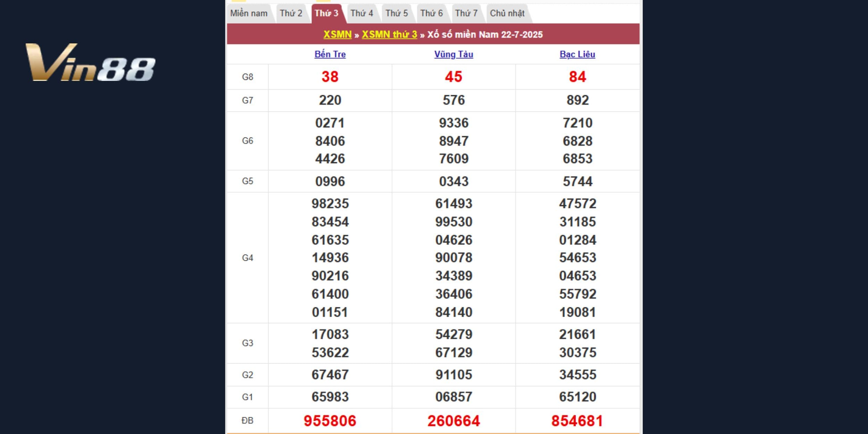
Task: Open the XSMN thứ 3 link
Action: click(389, 34)
